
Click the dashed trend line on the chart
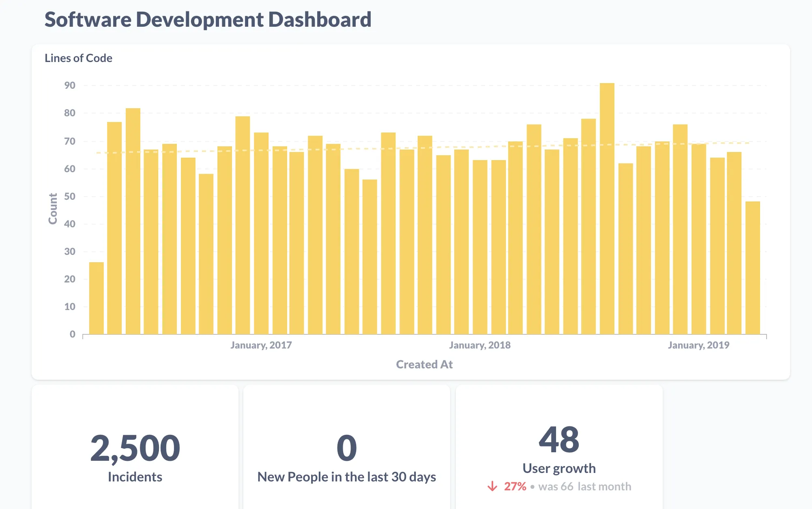(x=423, y=148)
